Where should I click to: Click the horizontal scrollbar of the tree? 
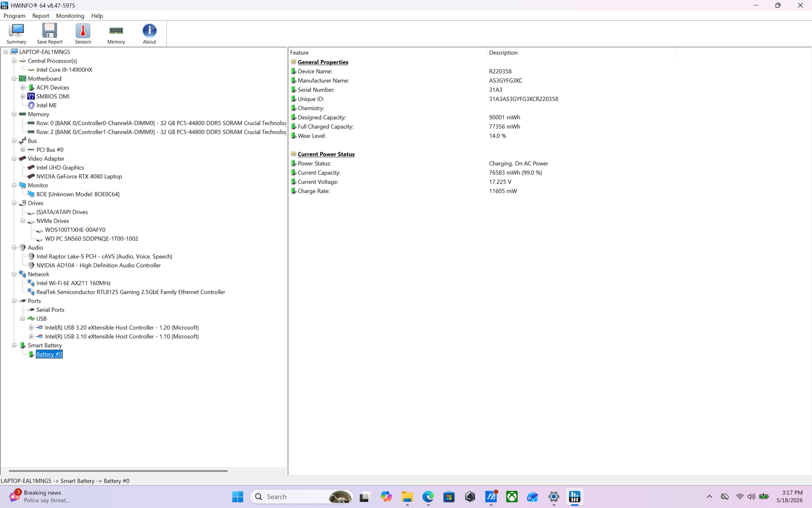(118, 471)
